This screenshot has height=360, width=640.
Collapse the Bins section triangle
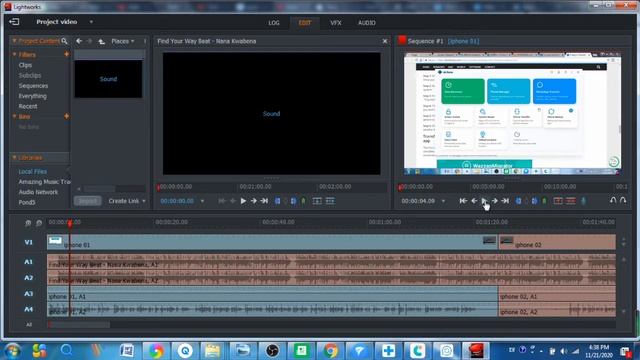pyautogui.click(x=14, y=116)
